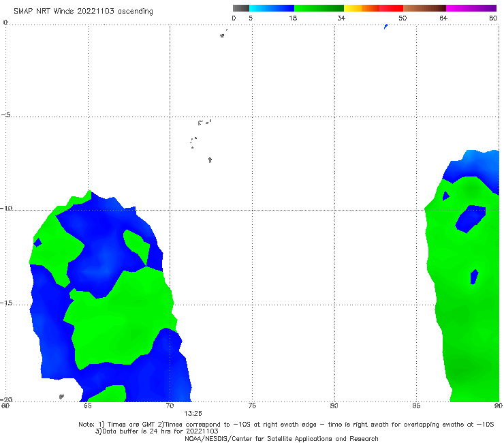
Task: Click the small blue wind patch at the top edge near 83E
Action: (x=385, y=27)
